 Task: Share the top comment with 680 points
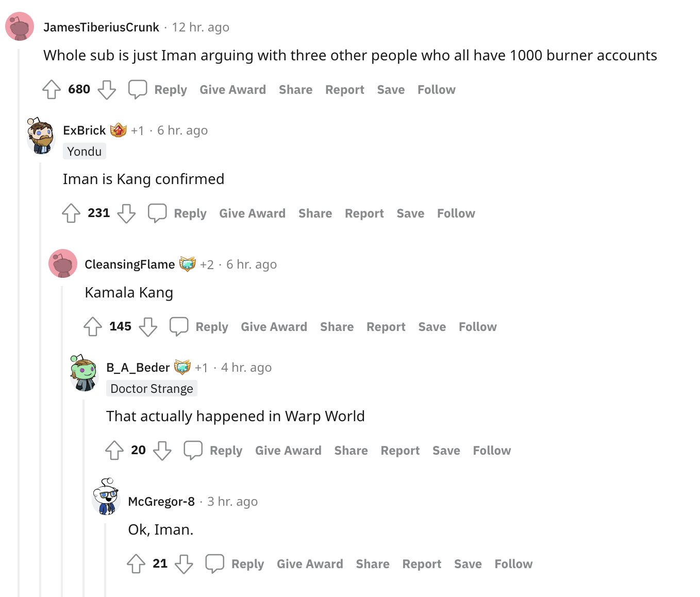tap(295, 90)
